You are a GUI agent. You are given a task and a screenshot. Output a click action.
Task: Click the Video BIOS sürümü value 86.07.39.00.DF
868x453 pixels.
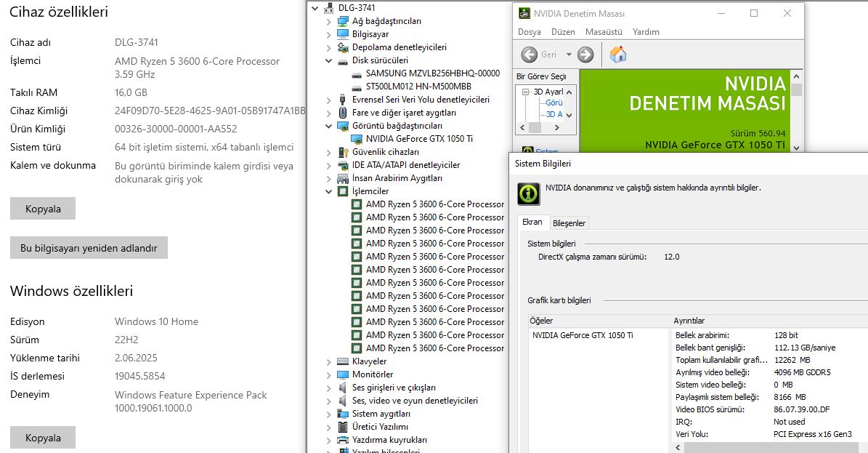pos(802,410)
